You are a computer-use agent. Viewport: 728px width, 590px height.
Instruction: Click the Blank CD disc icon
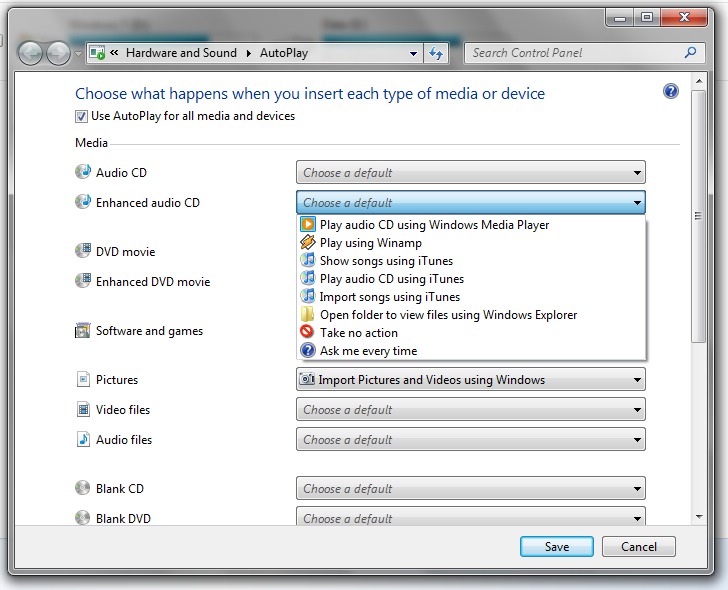click(x=83, y=488)
